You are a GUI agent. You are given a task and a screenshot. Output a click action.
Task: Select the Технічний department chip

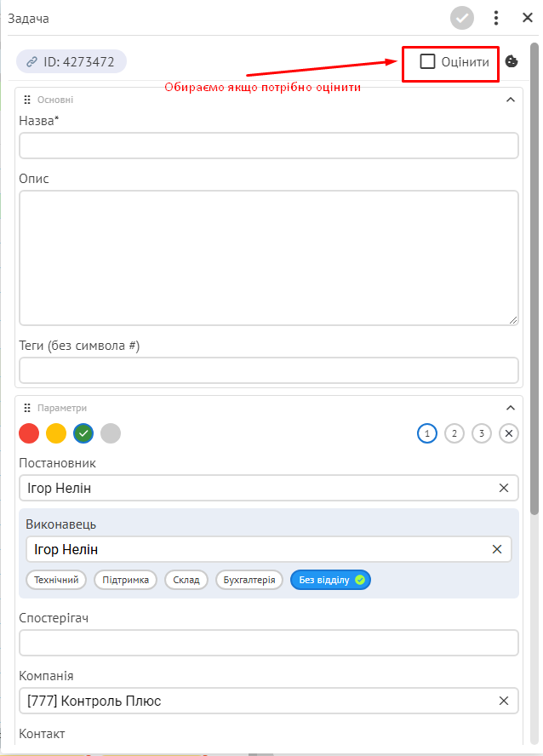point(56,580)
